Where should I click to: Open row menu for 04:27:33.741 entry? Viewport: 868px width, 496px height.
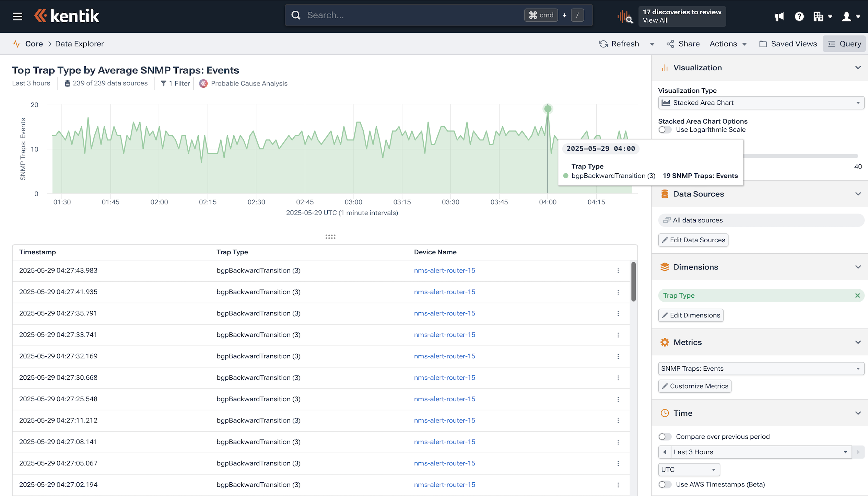click(618, 335)
